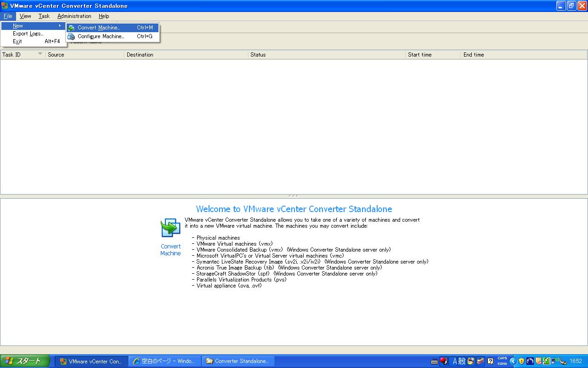Click the pane splitter grip handle
The width and height of the screenshot is (588, 368).
(x=294, y=196)
